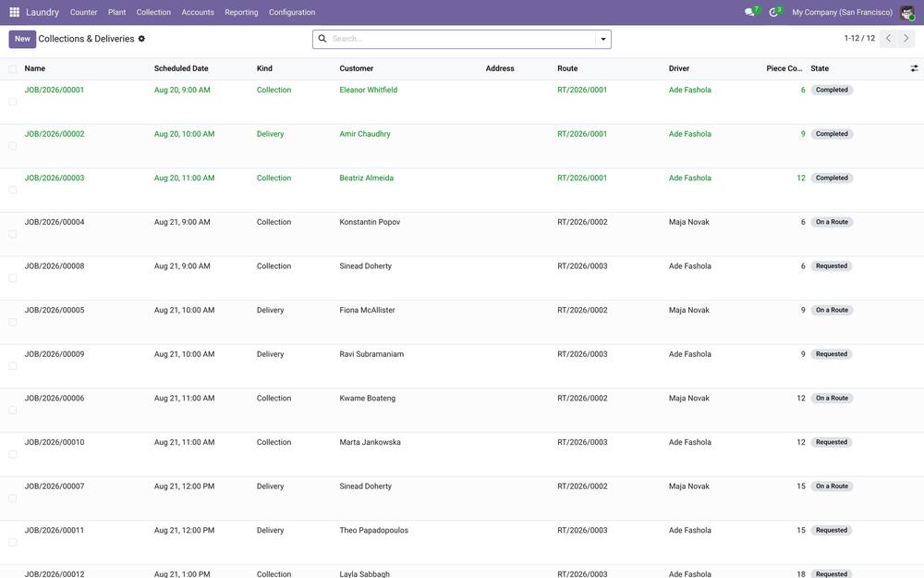Select customer Kwame Boateng

click(367, 398)
